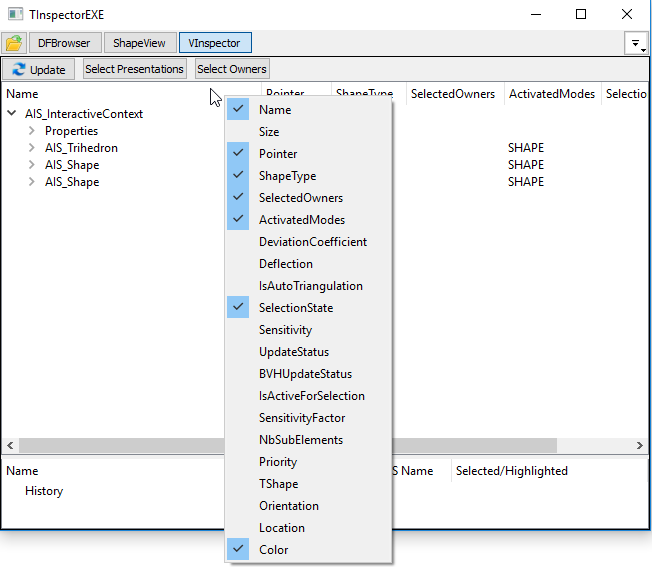Image resolution: width=652 pixels, height=567 pixels.
Task: Click the horizontal scrollbar right arrow
Action: click(640, 446)
